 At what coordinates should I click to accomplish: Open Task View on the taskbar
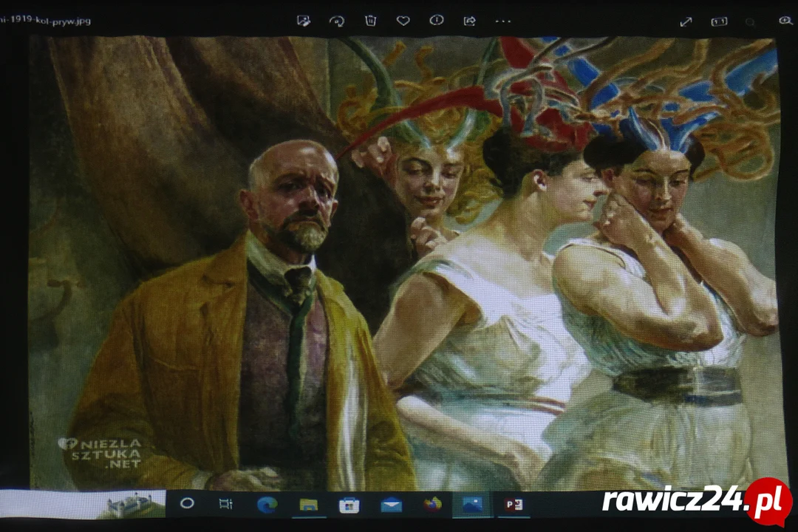tap(225, 504)
